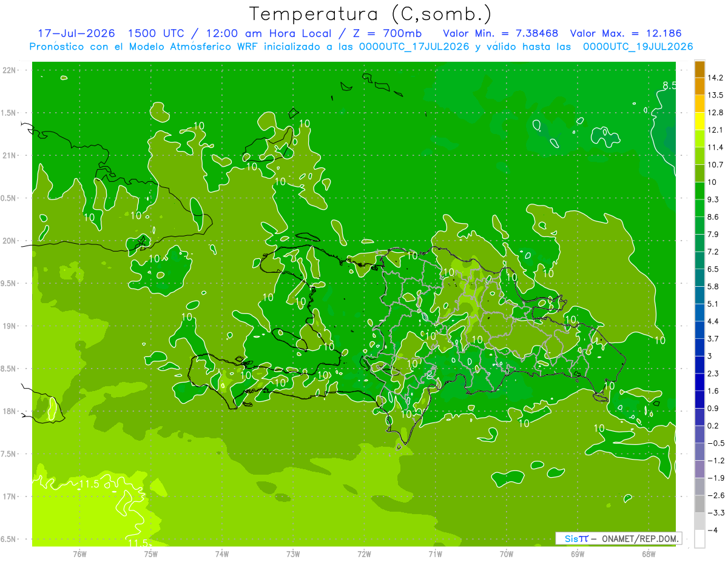Click the "14.2" colorbar value
The image size is (728, 562).
[x=715, y=78]
